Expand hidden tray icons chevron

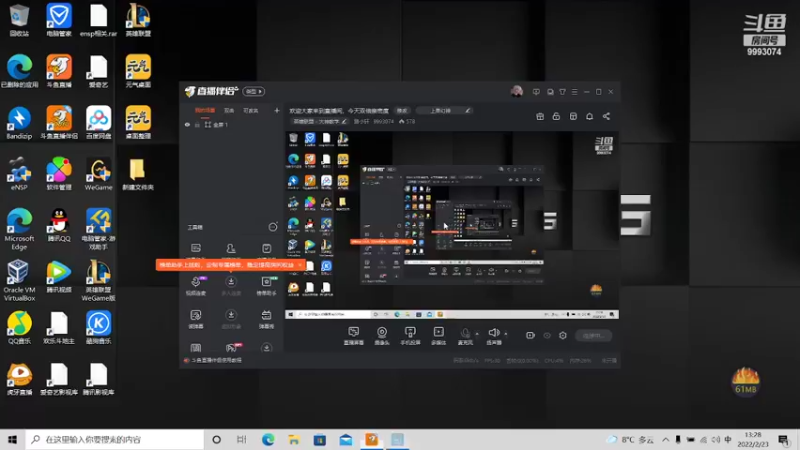[x=665, y=439]
